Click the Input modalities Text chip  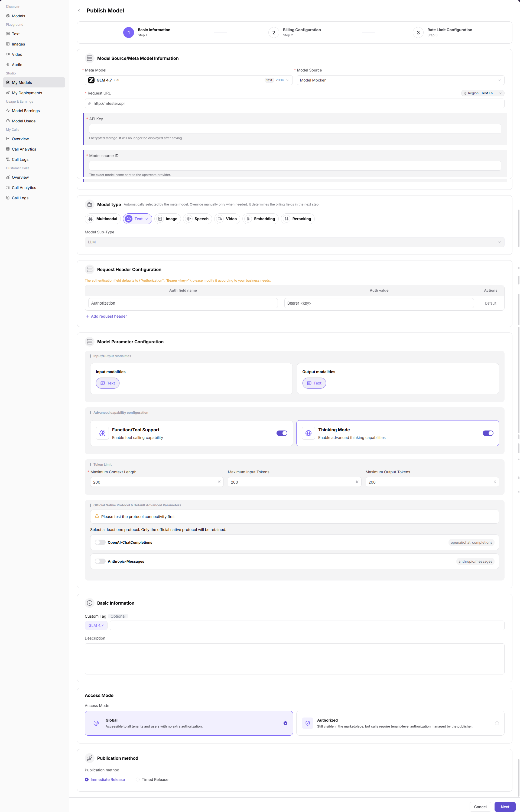[x=107, y=383]
